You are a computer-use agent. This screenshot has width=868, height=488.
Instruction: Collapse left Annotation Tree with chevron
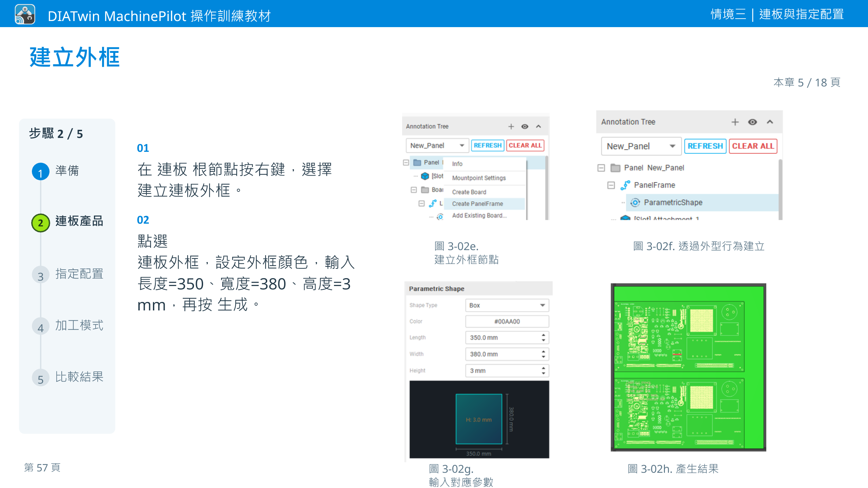click(x=538, y=127)
